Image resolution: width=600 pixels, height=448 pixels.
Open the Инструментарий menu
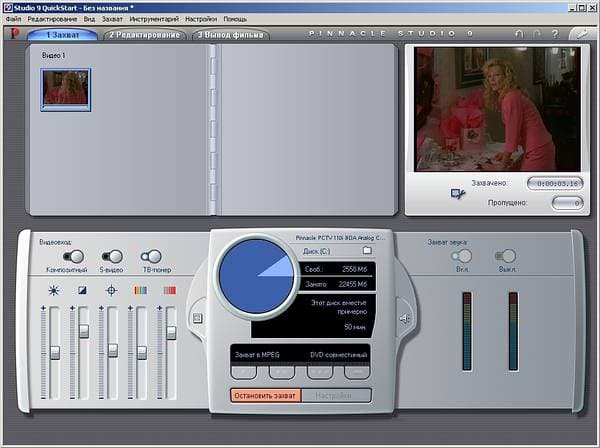click(154, 19)
